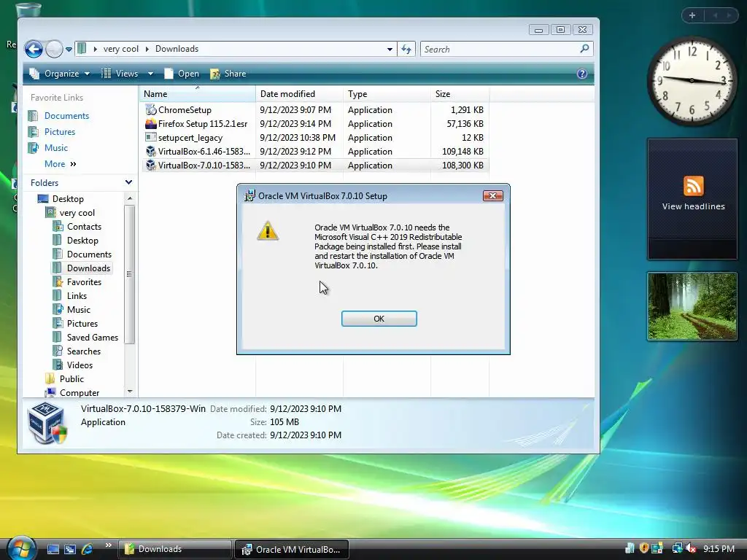Collapse the Folders pane chevron
Screen dimensions: 747x560
pyautogui.click(x=128, y=182)
